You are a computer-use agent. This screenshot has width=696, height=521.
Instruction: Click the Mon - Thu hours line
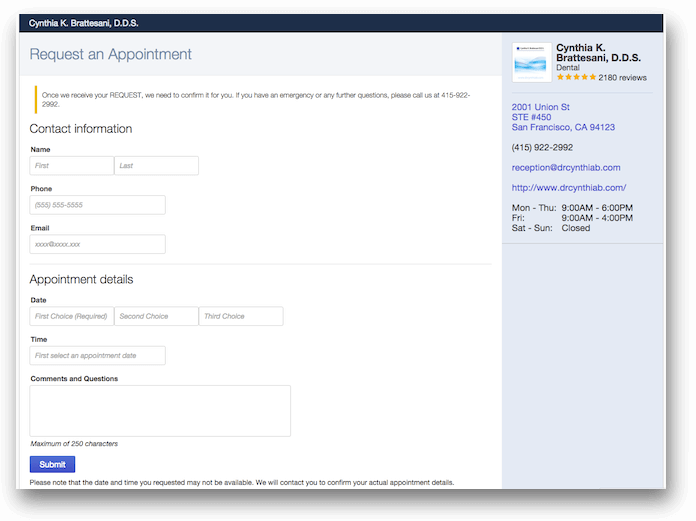[572, 208]
